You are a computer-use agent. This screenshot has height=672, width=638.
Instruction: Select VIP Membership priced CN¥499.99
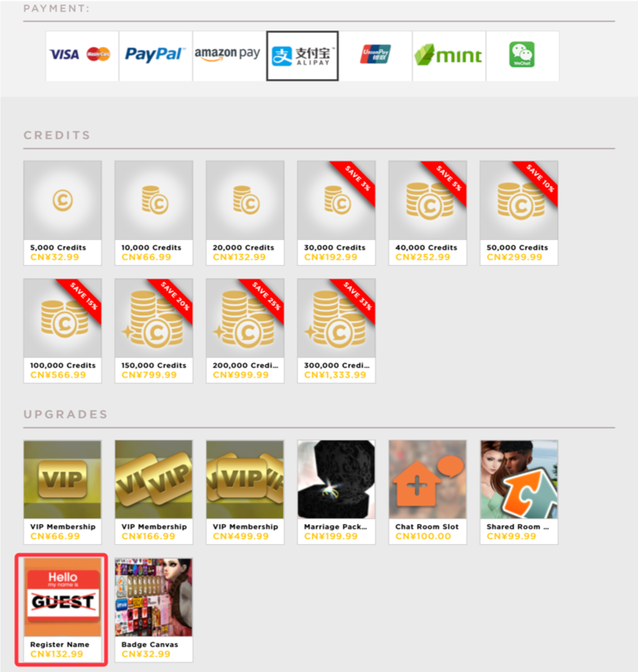coord(245,492)
